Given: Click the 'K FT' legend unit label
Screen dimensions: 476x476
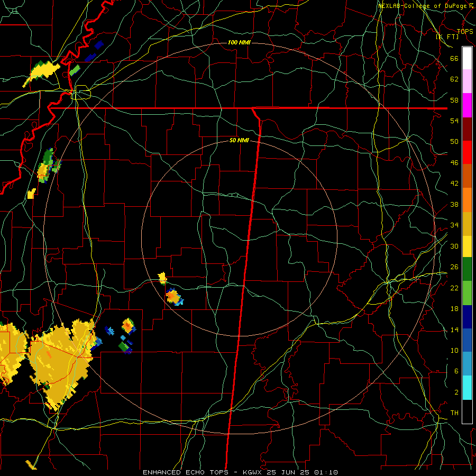Looking at the screenshot, I should pyautogui.click(x=447, y=36).
